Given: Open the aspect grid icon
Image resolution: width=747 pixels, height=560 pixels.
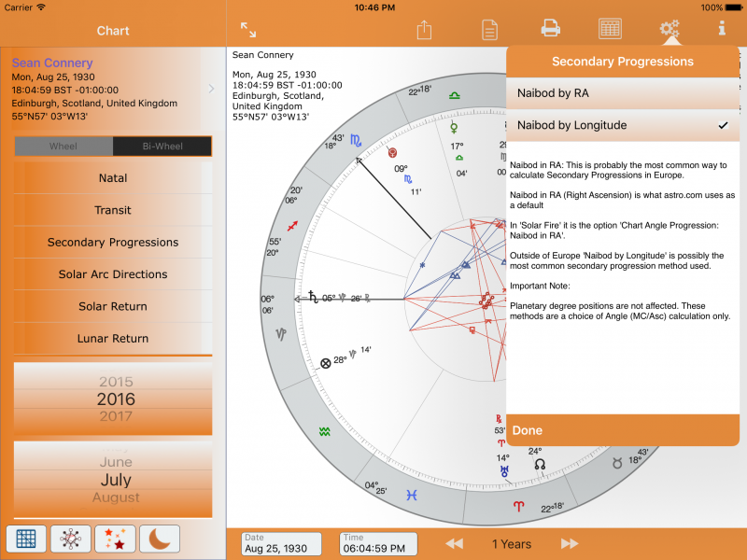Looking at the screenshot, I should click(x=26, y=539).
